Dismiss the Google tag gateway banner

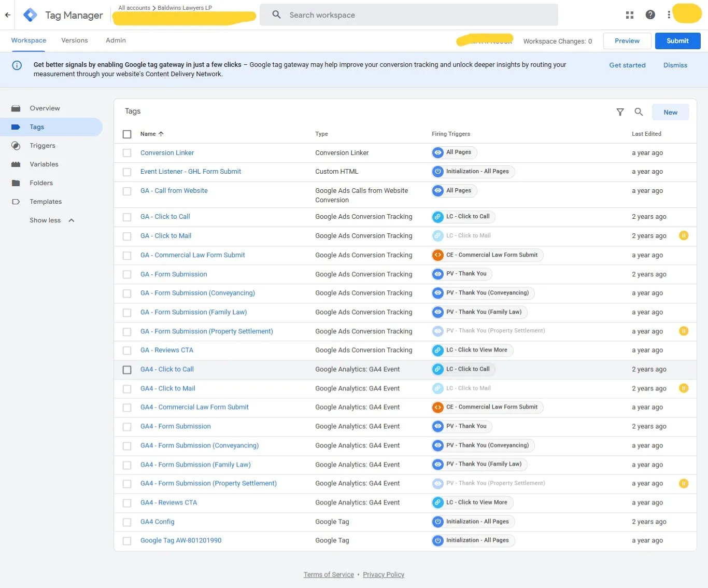[x=675, y=65]
